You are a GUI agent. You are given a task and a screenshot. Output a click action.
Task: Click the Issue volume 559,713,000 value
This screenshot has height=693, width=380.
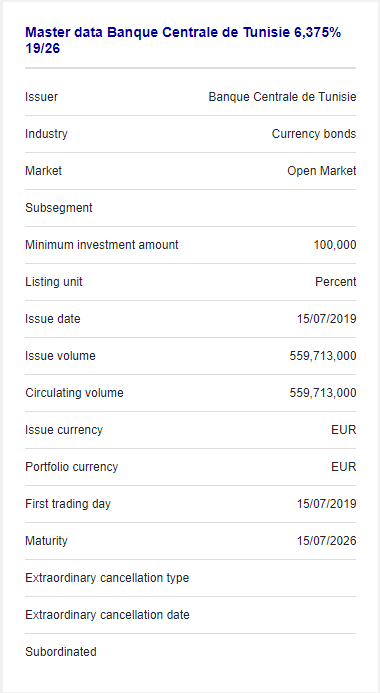click(323, 356)
